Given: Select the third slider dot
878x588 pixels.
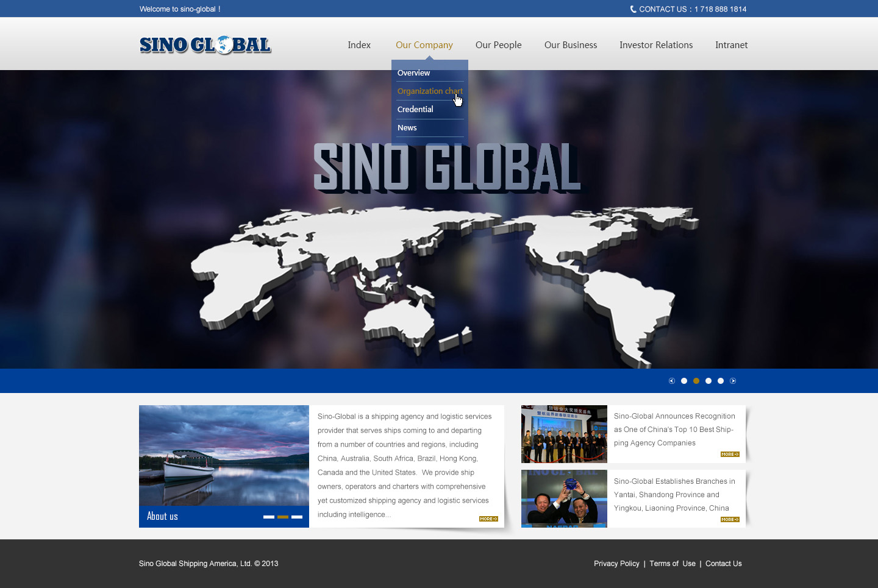Looking at the screenshot, I should point(708,381).
